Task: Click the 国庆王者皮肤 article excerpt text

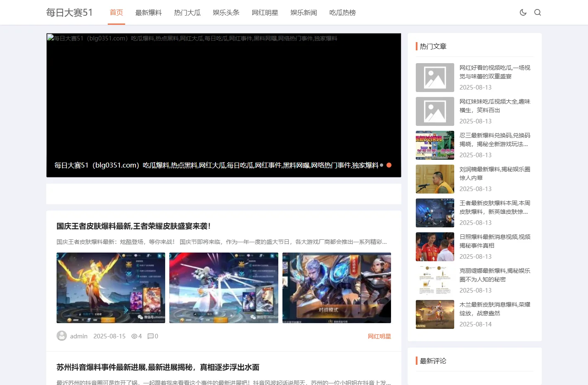Action: tap(222, 242)
